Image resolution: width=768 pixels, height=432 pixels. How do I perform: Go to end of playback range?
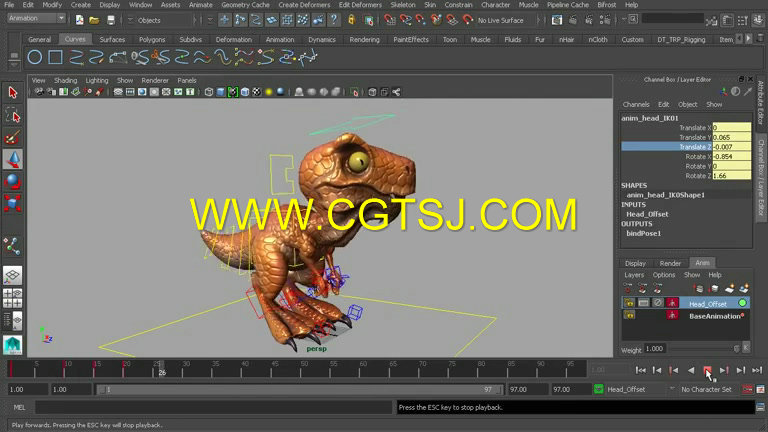point(757,370)
